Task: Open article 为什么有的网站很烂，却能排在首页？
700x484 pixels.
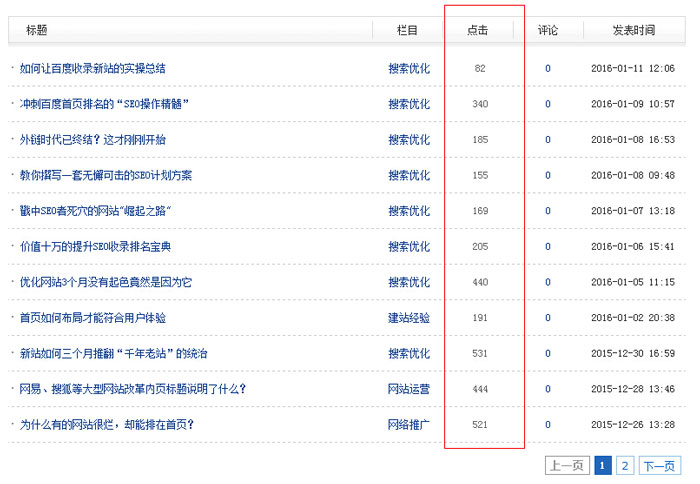Action: 107,424
